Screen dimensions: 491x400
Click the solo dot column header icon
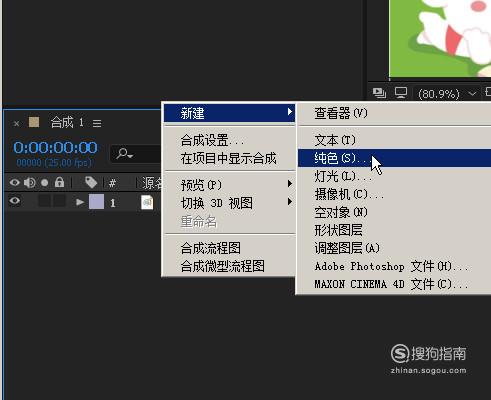pos(44,183)
